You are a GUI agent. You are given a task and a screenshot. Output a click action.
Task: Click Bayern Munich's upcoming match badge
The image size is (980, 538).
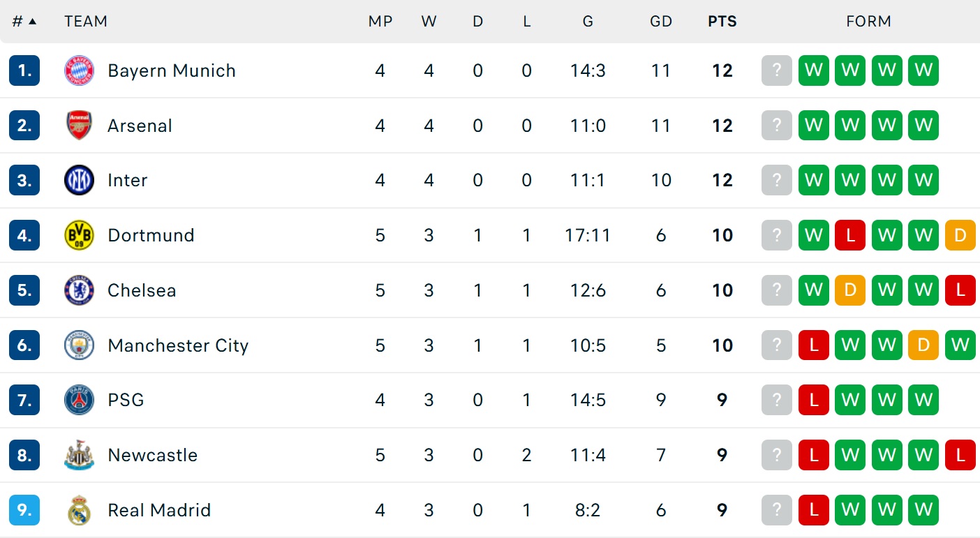coord(777,70)
